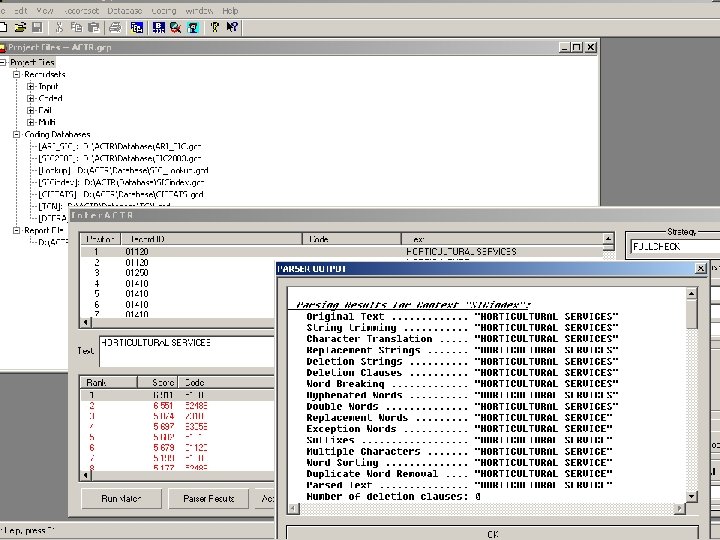This screenshot has height=540, width=720.
Task: Copy using the two-pages toolbar icon
Action: pyautogui.click(x=76, y=28)
